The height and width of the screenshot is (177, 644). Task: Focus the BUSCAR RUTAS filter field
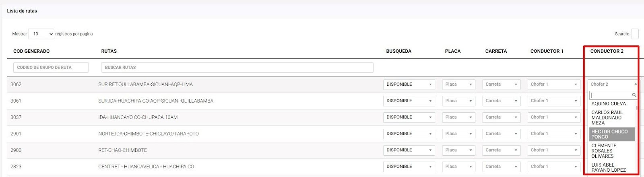coord(237,68)
